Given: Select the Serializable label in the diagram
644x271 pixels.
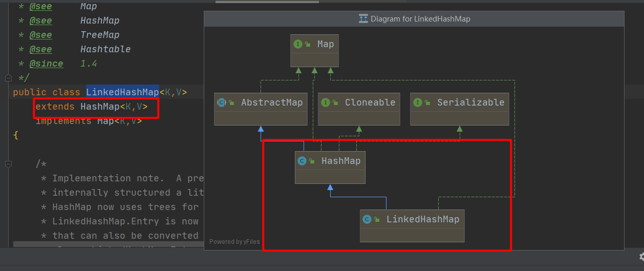Looking at the screenshot, I should 470,102.
